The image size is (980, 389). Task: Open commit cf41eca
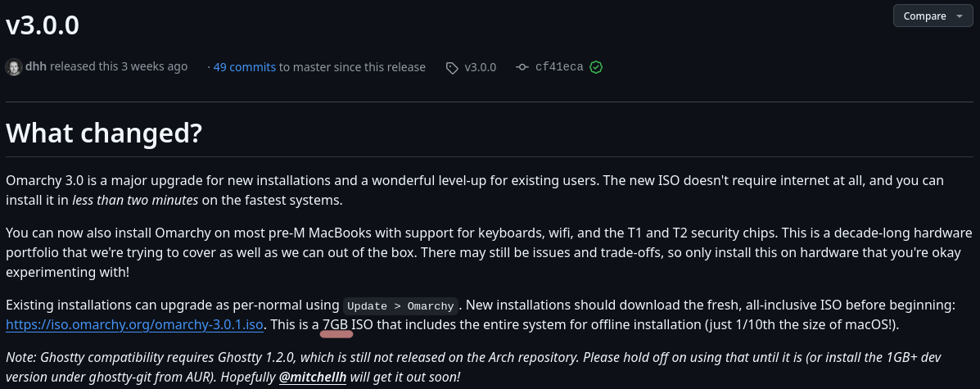pos(559,67)
